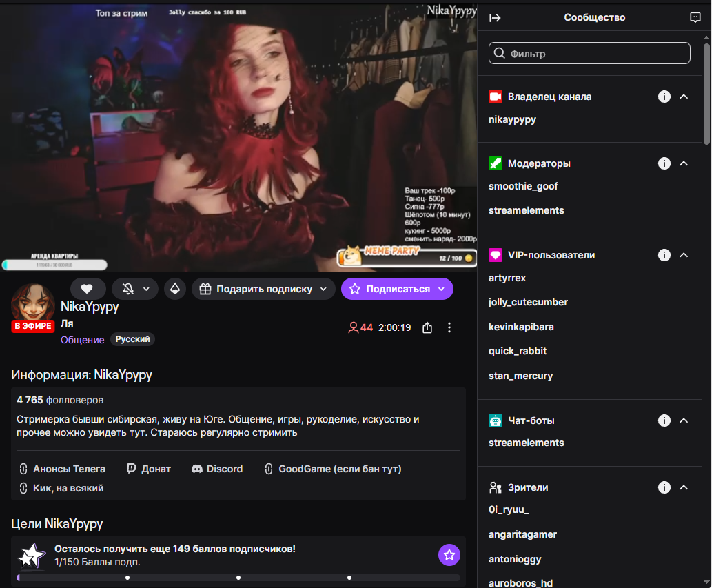
Task: Click the NikaYpypy channel name
Action: pos(90,307)
